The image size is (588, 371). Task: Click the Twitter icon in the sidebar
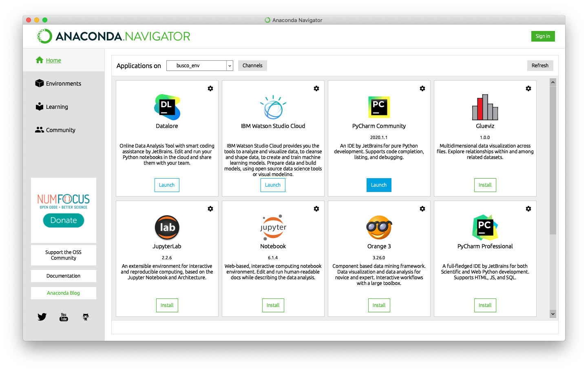42,316
